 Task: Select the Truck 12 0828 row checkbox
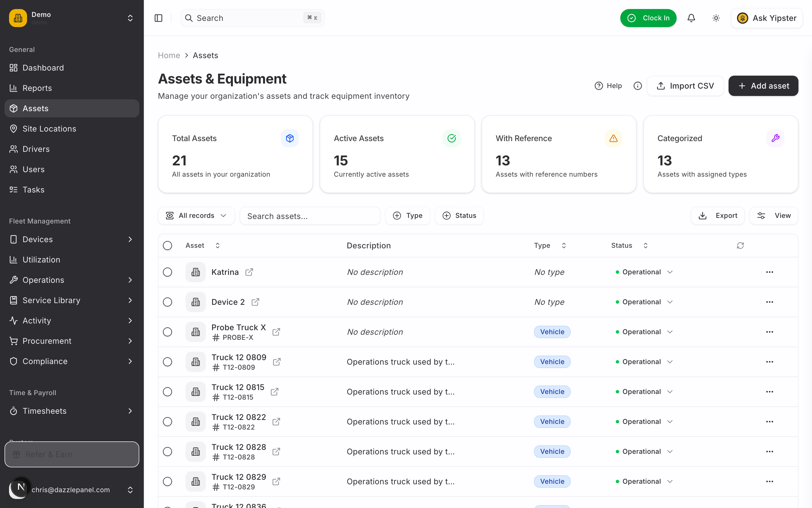(x=167, y=452)
